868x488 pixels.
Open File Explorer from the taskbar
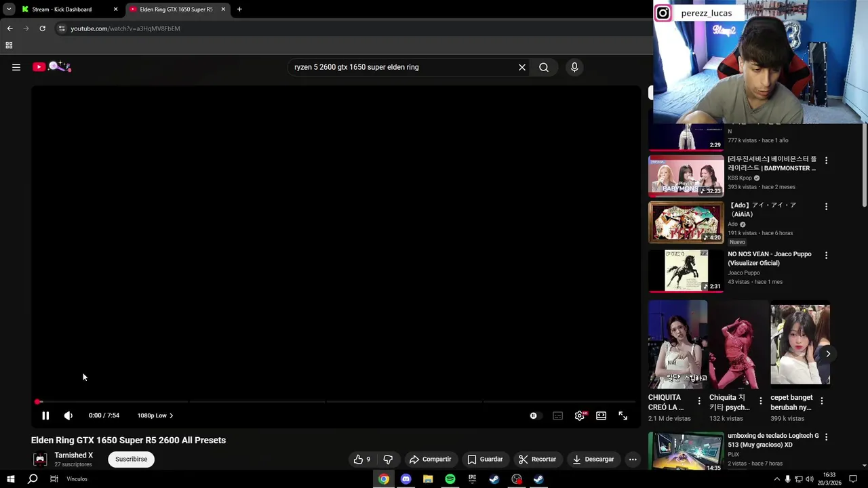tap(428, 479)
